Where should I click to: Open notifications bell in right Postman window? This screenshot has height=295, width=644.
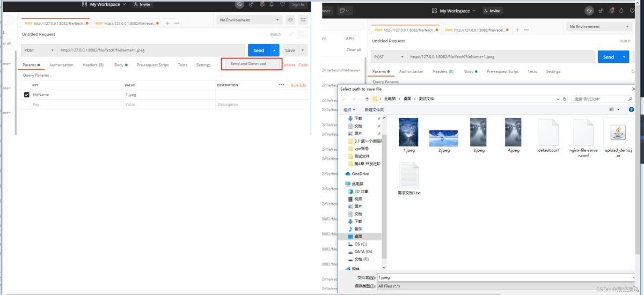click(621, 11)
